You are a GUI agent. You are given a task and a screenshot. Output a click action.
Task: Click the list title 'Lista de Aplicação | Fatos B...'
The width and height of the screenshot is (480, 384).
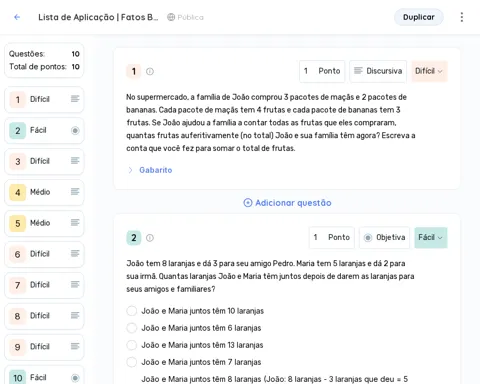98,17
